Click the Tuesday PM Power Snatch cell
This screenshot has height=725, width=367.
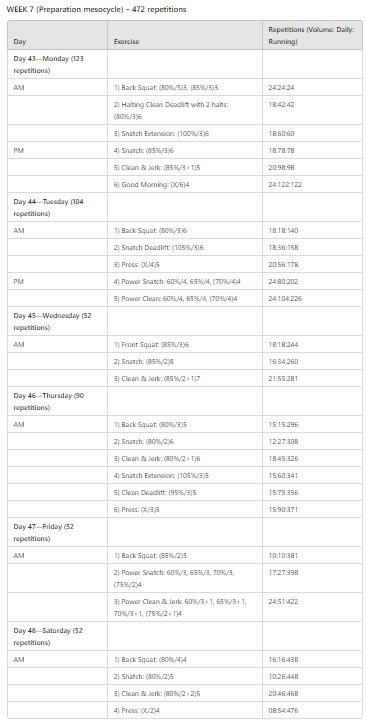(x=185, y=282)
